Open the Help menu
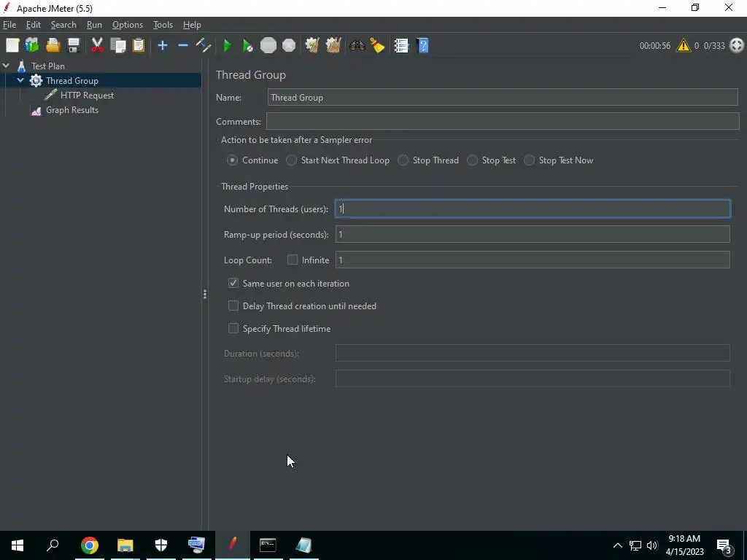Screen dimensions: 747x560 [192, 25]
